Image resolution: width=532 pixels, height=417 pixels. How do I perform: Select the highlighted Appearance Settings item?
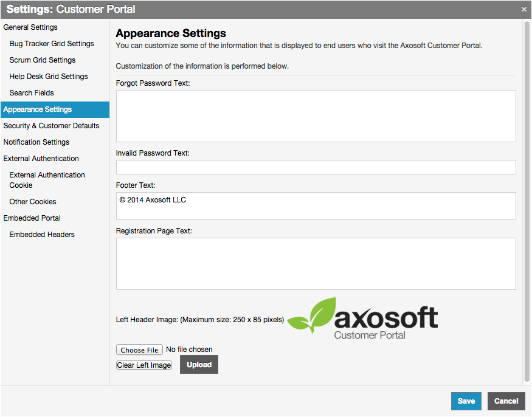[x=38, y=109]
